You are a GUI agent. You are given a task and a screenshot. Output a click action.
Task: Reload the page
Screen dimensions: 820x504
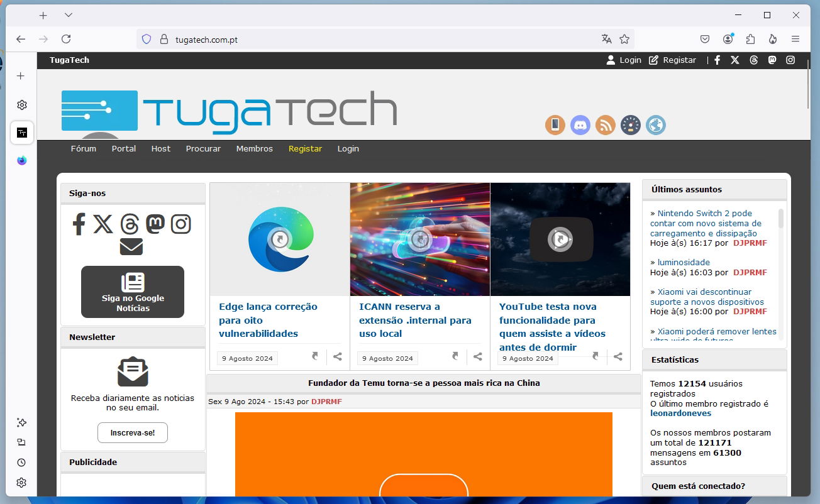point(66,39)
